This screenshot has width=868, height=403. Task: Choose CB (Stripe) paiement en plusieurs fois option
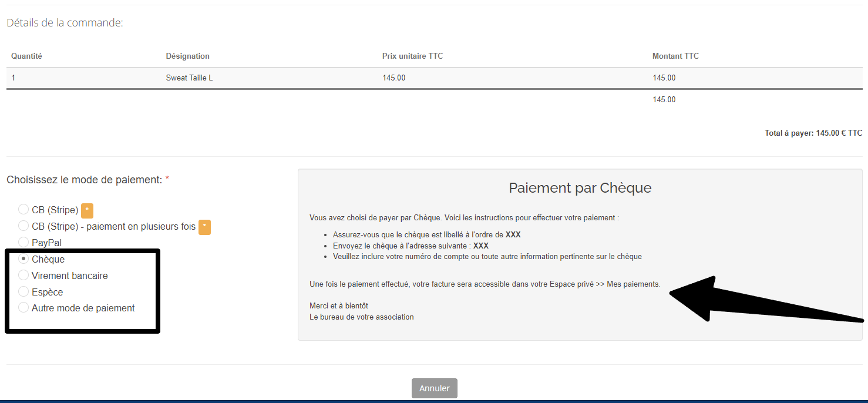23,226
